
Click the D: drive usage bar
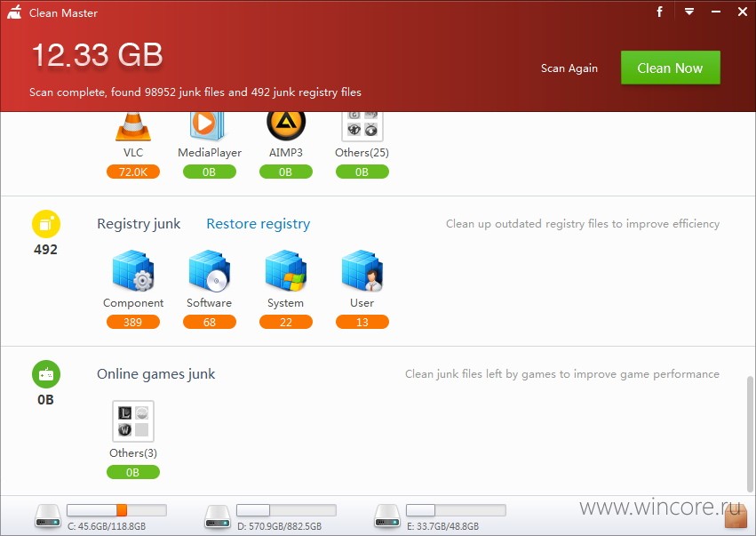[286, 510]
